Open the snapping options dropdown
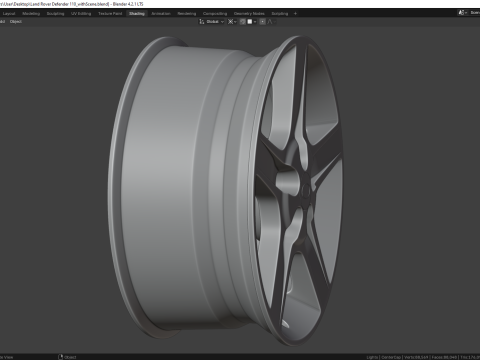Screen dimensions: 480x360 [x=252, y=22]
